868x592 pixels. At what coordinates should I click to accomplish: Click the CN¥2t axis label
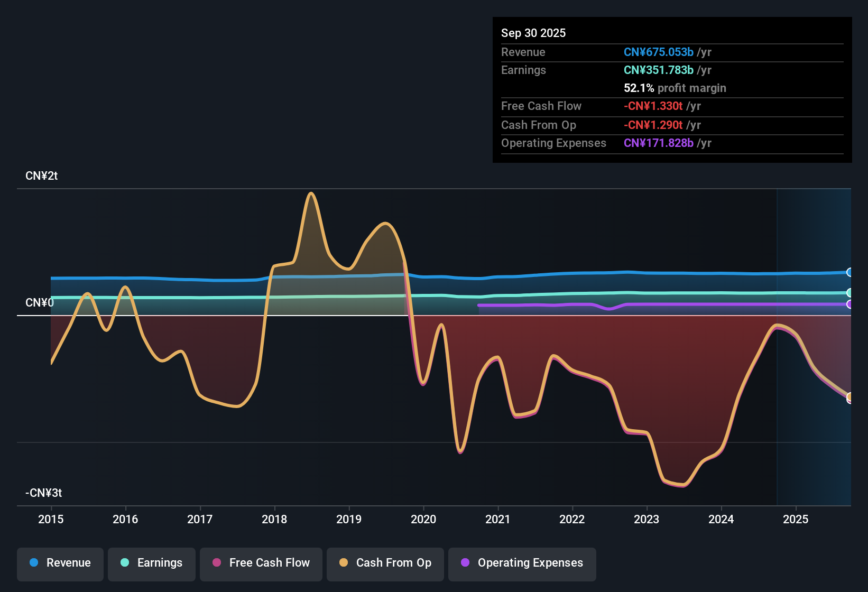[x=41, y=175]
